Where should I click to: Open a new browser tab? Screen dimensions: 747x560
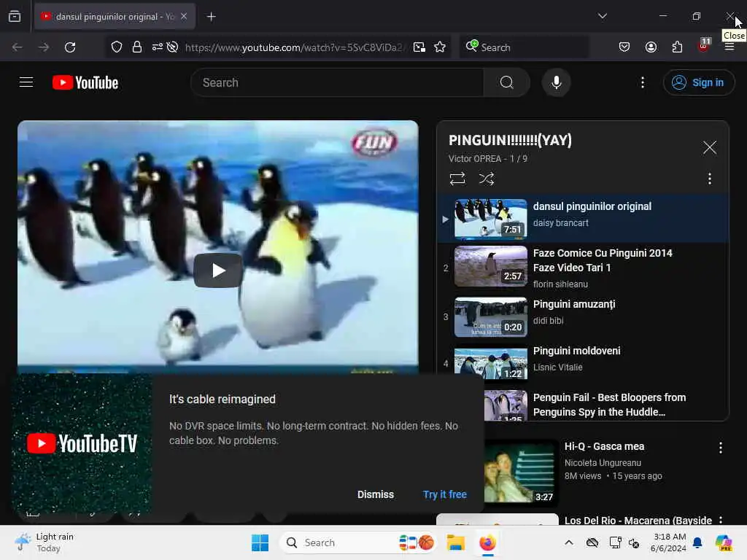(x=211, y=17)
